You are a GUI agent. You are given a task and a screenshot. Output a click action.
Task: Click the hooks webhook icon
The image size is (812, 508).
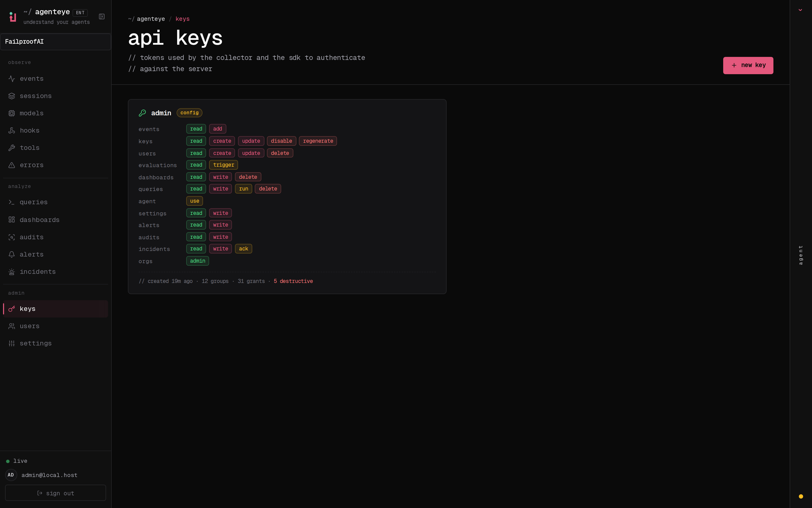pos(12,130)
